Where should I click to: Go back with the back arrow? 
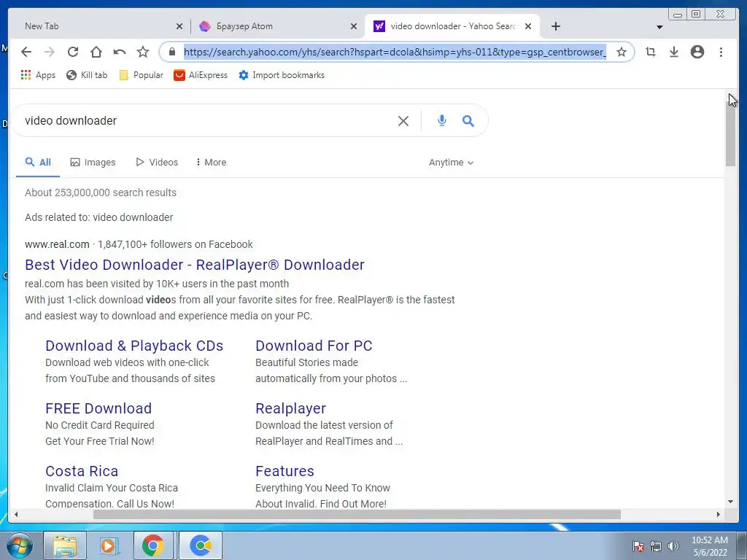[26, 52]
